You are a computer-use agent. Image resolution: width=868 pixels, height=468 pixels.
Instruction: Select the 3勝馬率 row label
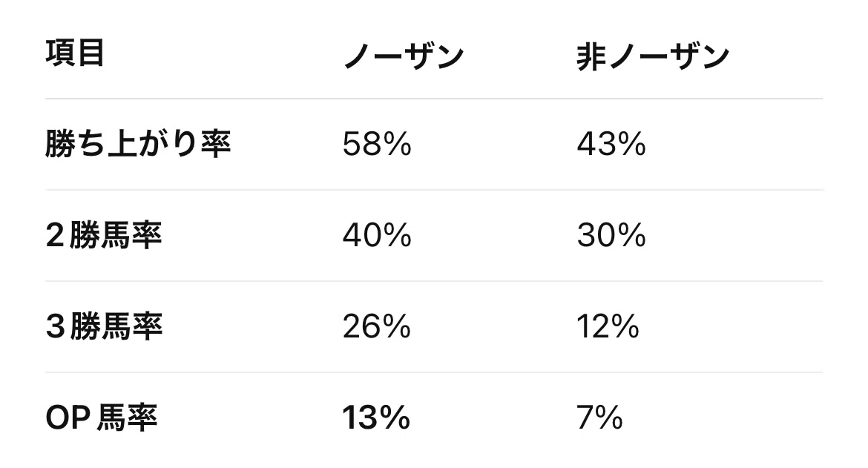coord(104,326)
